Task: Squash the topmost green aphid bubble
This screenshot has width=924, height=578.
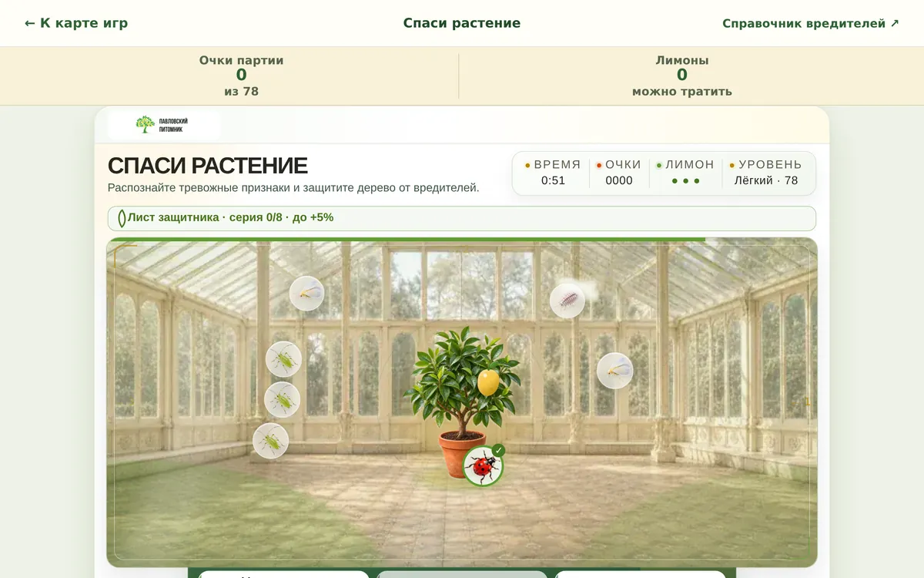Action: [283, 359]
